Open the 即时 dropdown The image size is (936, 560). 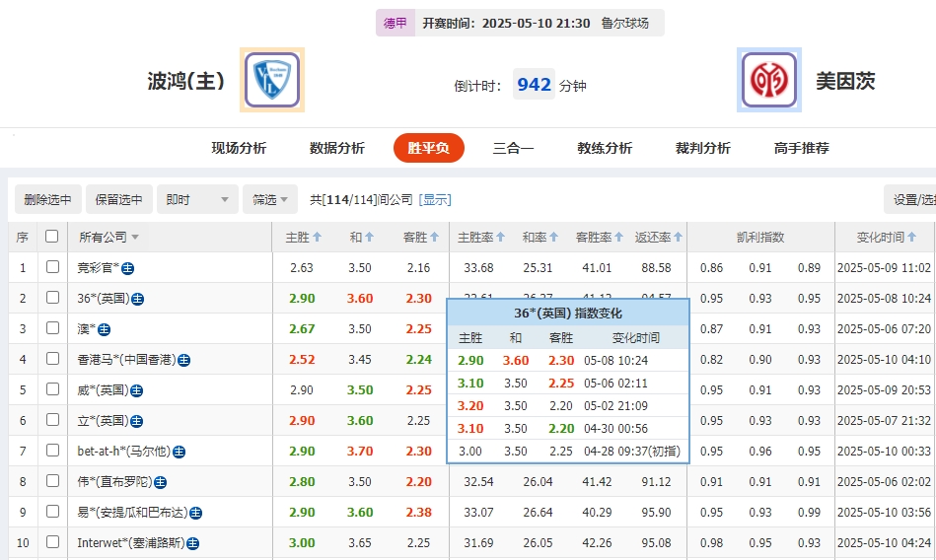[x=199, y=199]
